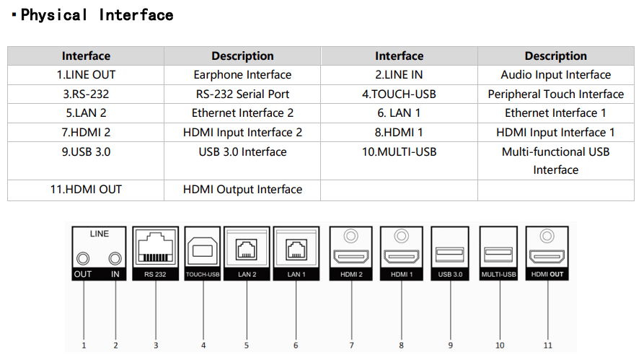Select the USB 3.0 port icon
The image size is (644, 362).
coord(450,255)
